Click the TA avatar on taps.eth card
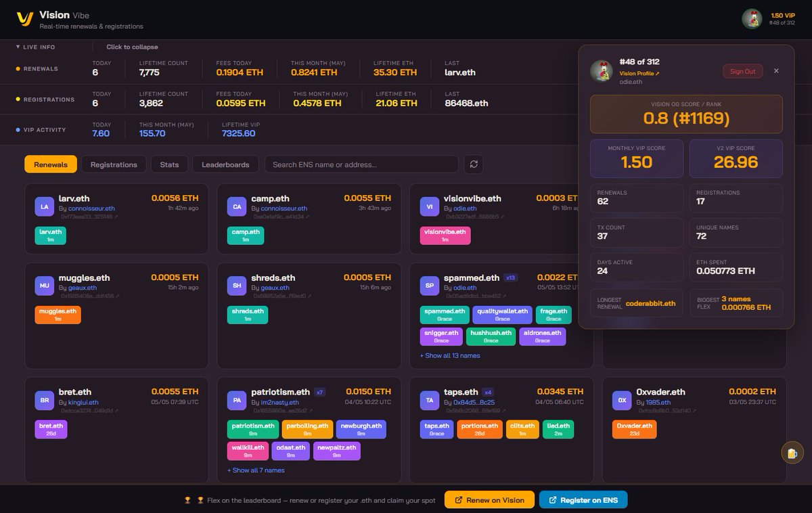 point(429,400)
